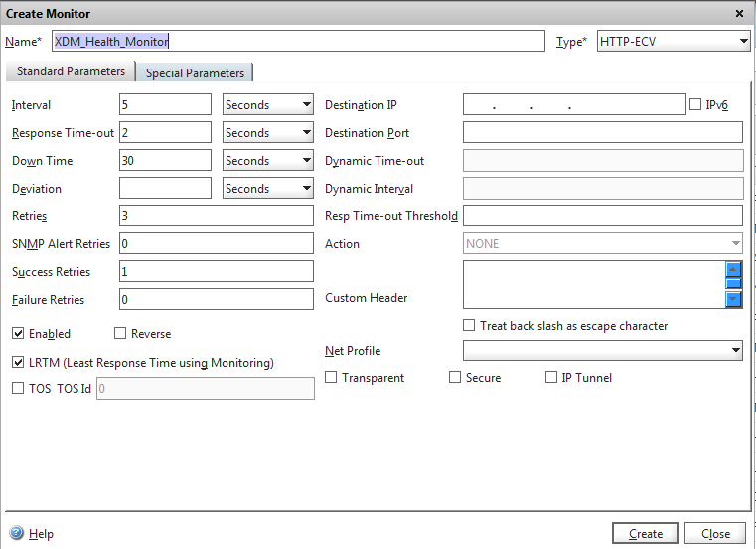Click the Help question mark icon
756x549 pixels.
tap(16, 533)
